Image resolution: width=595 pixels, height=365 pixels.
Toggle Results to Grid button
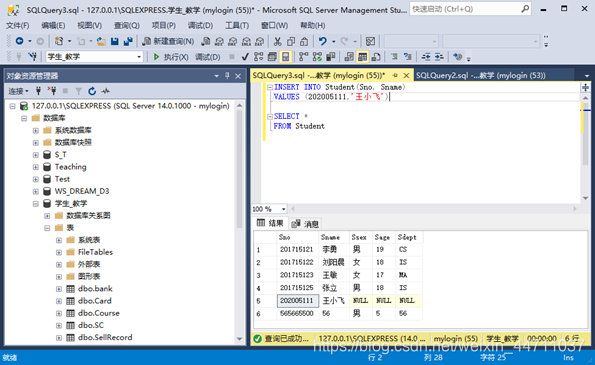tap(362, 57)
